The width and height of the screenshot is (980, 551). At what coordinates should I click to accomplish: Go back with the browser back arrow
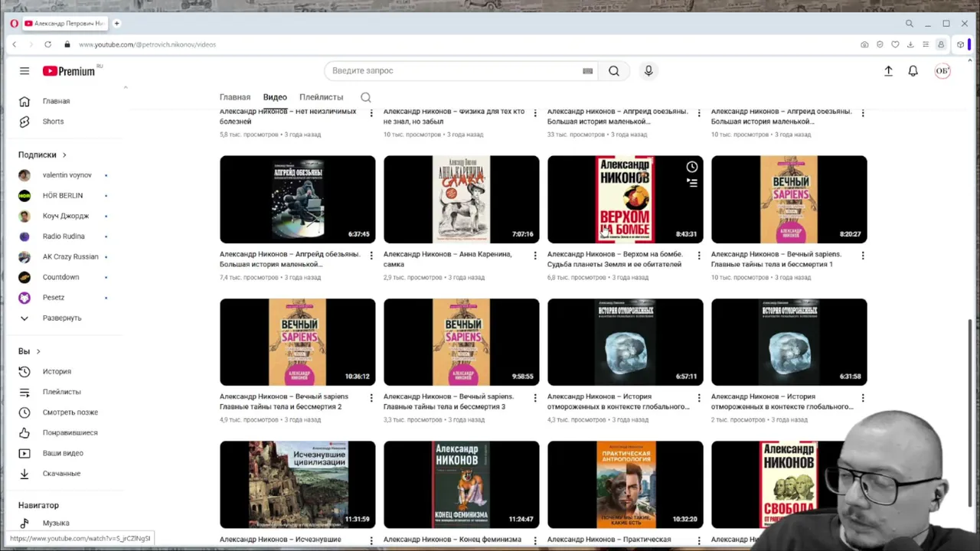click(14, 44)
